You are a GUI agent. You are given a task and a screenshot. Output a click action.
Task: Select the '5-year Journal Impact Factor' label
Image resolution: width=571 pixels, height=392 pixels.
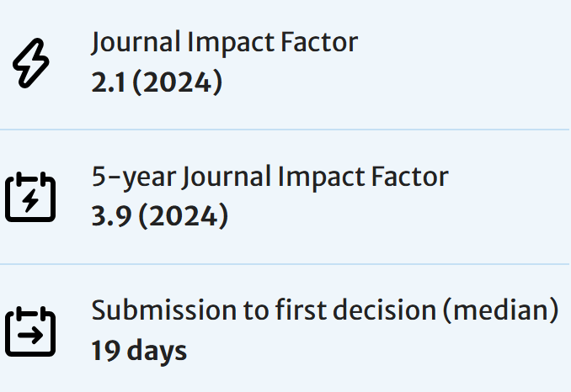[x=270, y=177]
